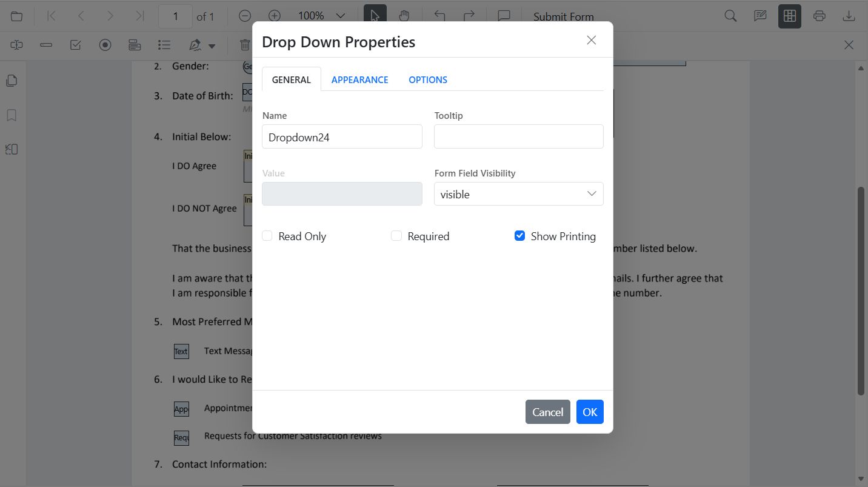Screen dimensions: 868x487
Task: Add a signature form field
Action: pyautogui.click(x=195, y=45)
